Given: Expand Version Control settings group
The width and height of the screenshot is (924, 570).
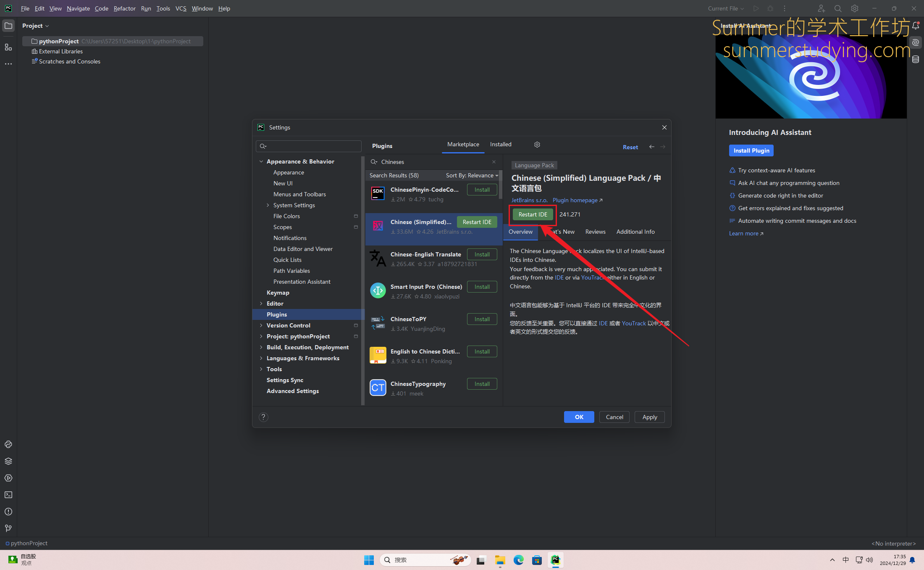Looking at the screenshot, I should pos(261,325).
